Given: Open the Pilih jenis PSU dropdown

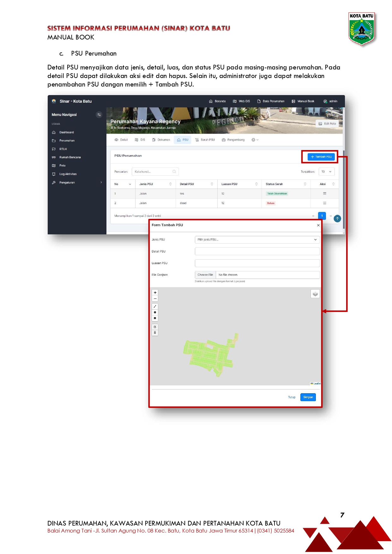Looking at the screenshot, I should coord(257,239).
